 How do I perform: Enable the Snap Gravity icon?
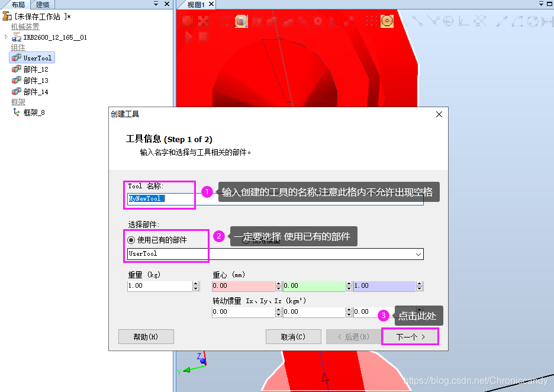point(449,21)
